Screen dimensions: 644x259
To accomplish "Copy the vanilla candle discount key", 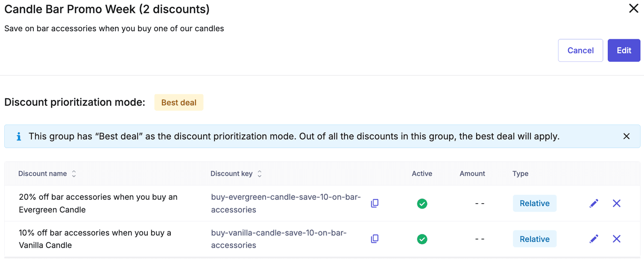I will [375, 239].
